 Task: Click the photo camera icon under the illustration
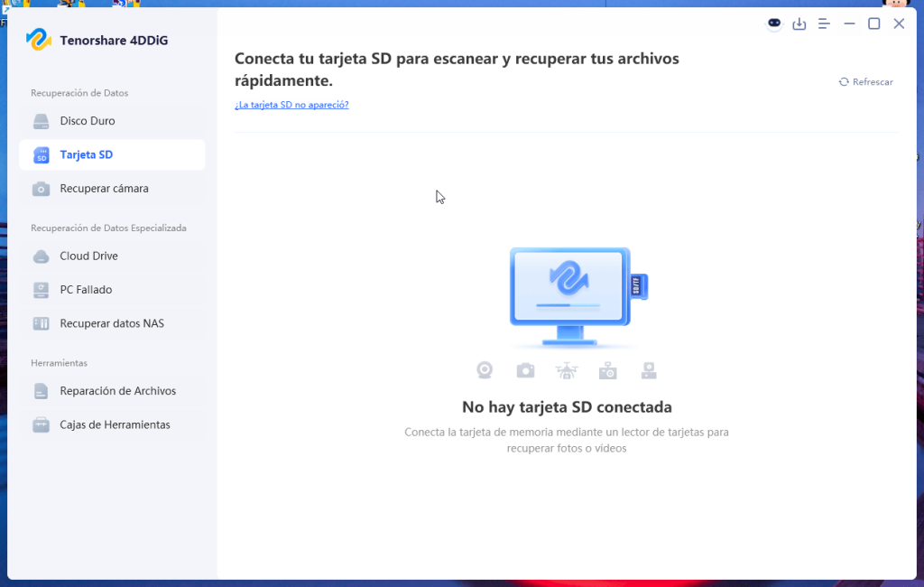[x=526, y=370]
